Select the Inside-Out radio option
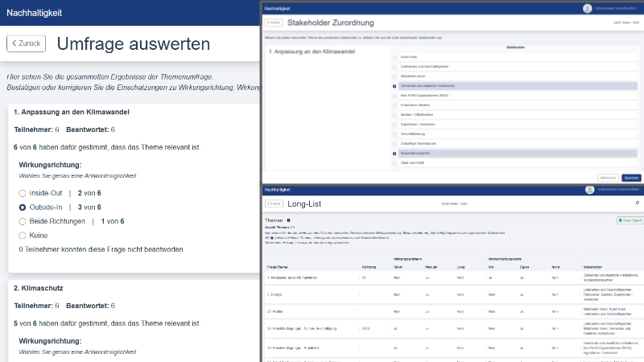 pyautogui.click(x=23, y=193)
